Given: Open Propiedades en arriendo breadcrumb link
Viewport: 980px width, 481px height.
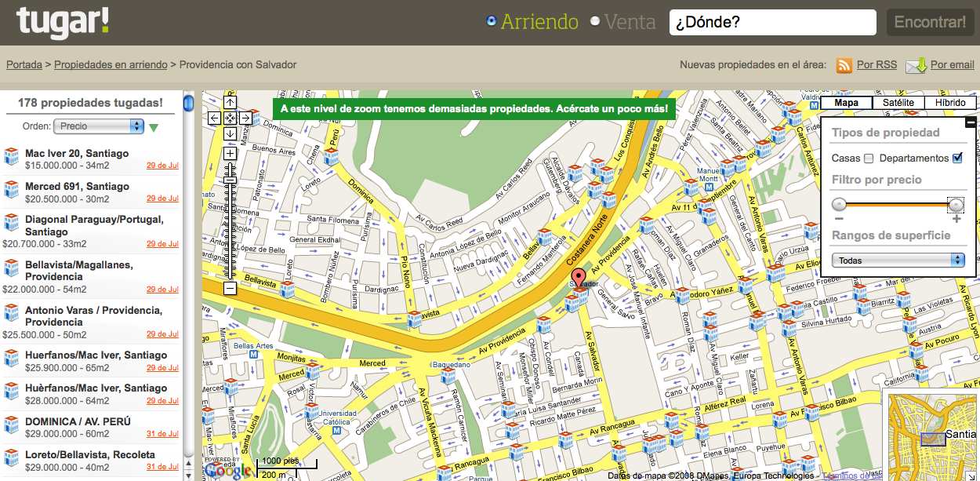Looking at the screenshot, I should 111,64.
